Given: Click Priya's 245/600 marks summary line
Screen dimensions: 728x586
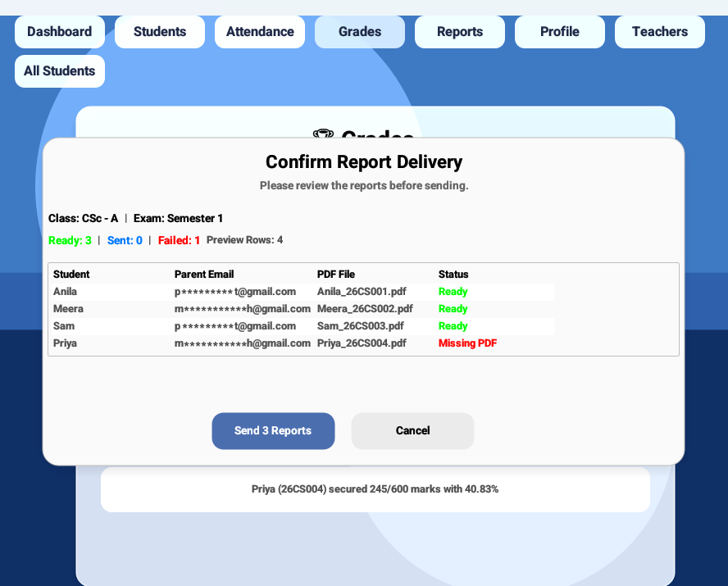Looking at the screenshot, I should (375, 489).
